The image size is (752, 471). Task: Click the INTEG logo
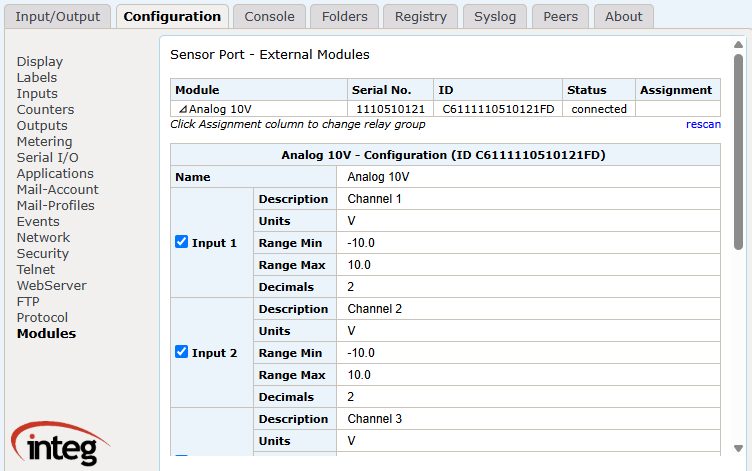[61, 444]
